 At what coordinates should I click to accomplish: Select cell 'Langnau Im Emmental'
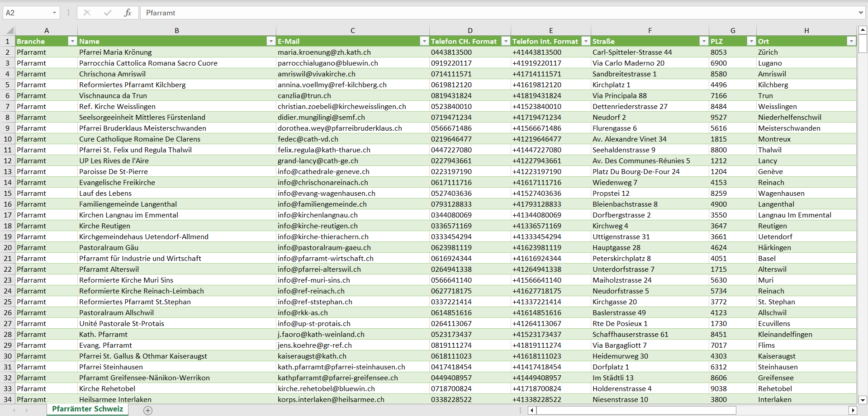pos(806,215)
